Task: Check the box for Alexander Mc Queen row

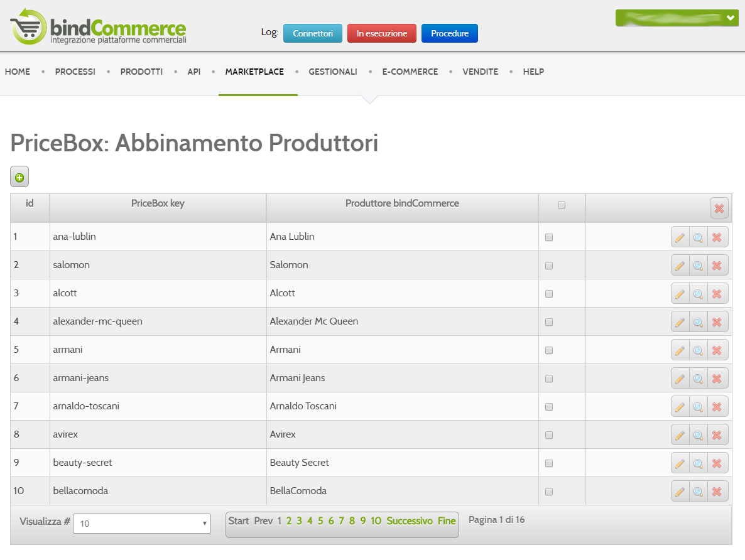Action: click(x=549, y=322)
